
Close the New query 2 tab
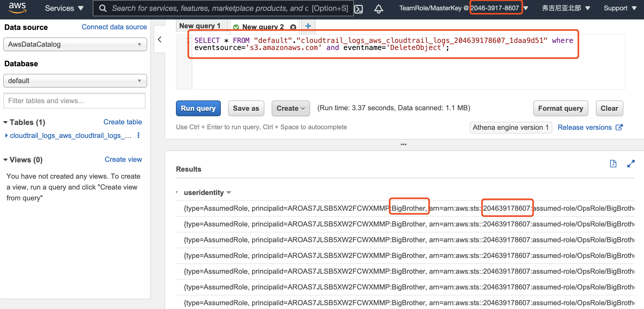[x=293, y=27]
